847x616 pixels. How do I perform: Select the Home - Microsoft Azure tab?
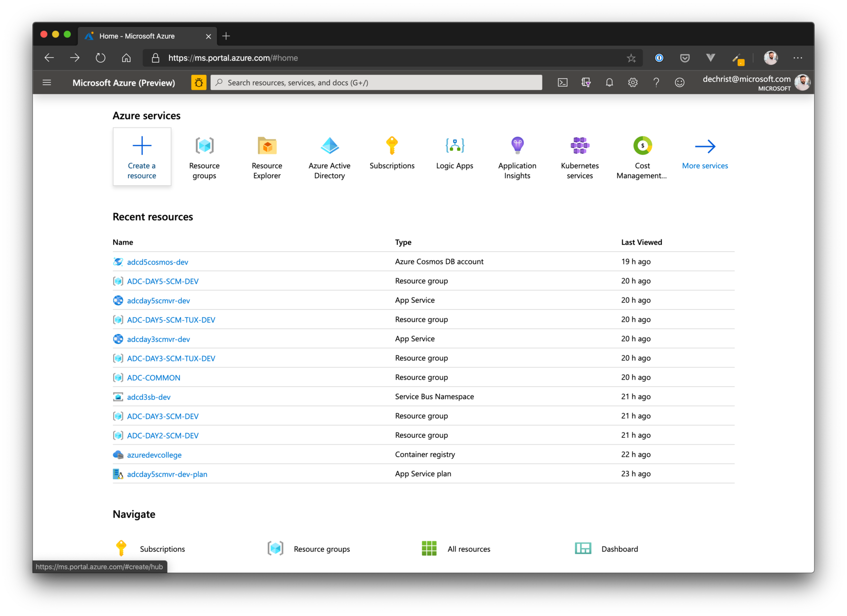point(141,36)
